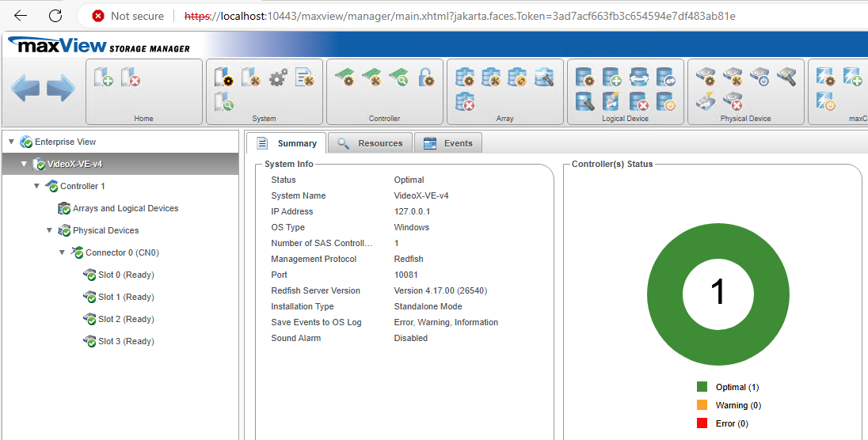Click the Delete Array icon with the red X
The width and height of the screenshot is (868, 440).
click(464, 101)
